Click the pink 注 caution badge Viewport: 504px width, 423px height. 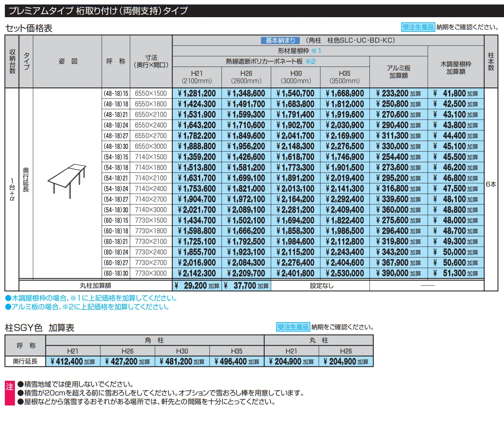pos(10,393)
